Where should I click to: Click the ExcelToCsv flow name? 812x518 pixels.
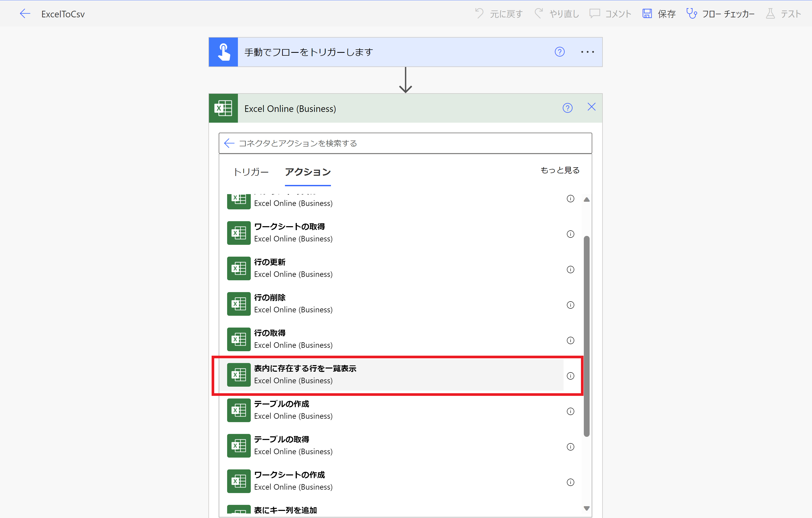click(63, 14)
